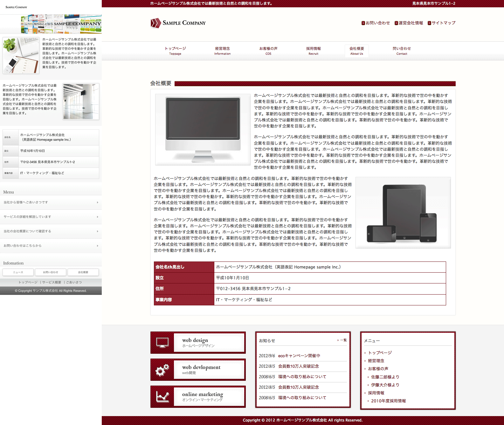Click 佐藤二朗様より in the メニュー list
This screenshot has width=504, height=425.
pos(385,377)
